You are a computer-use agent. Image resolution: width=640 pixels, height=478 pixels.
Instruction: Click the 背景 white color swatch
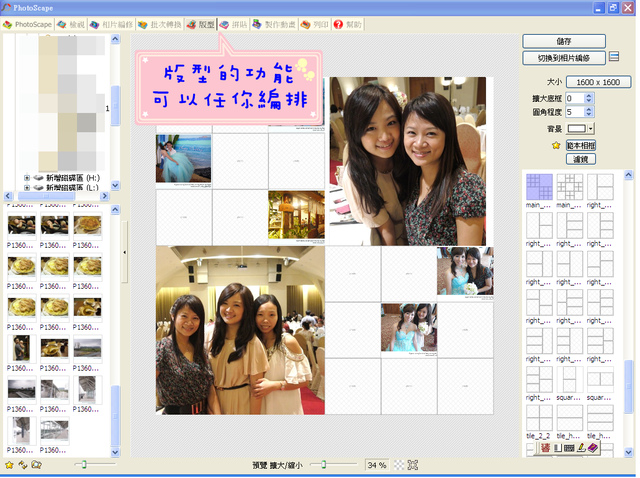[577, 129]
